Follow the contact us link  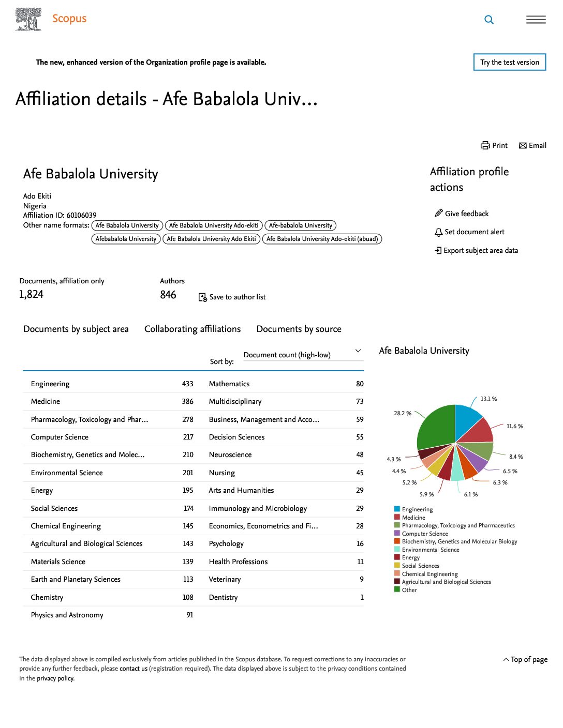[134, 669]
